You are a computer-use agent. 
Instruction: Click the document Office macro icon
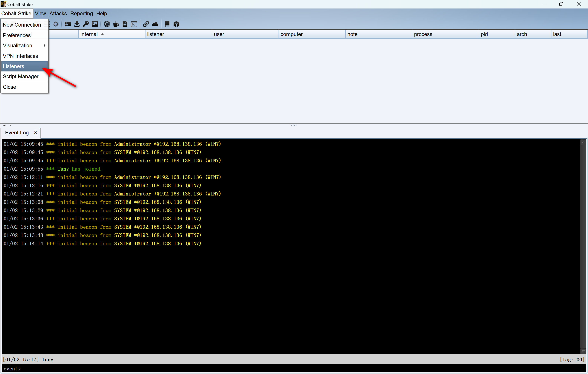[125, 24]
